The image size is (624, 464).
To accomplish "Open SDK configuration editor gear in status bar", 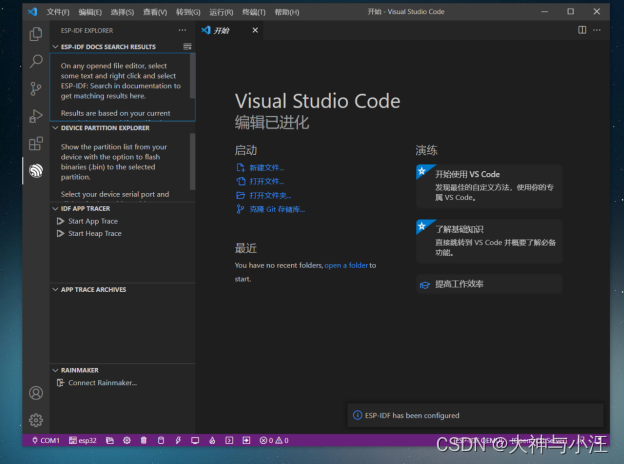I will click(x=127, y=440).
